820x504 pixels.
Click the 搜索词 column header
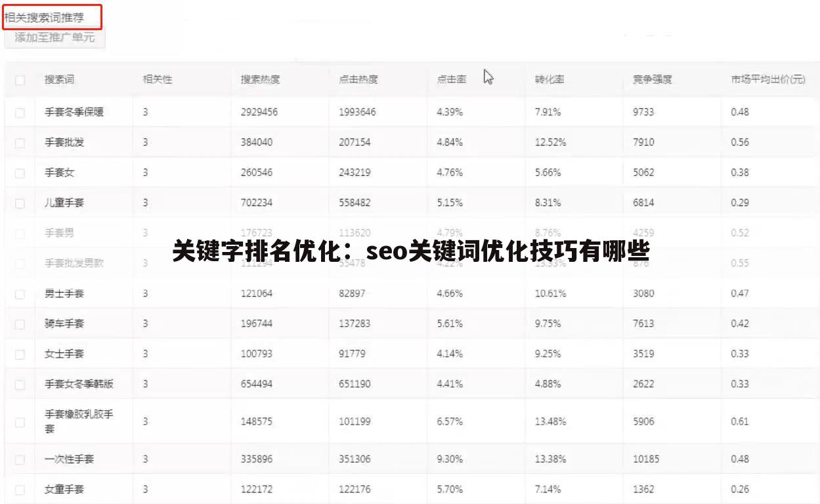point(54,79)
